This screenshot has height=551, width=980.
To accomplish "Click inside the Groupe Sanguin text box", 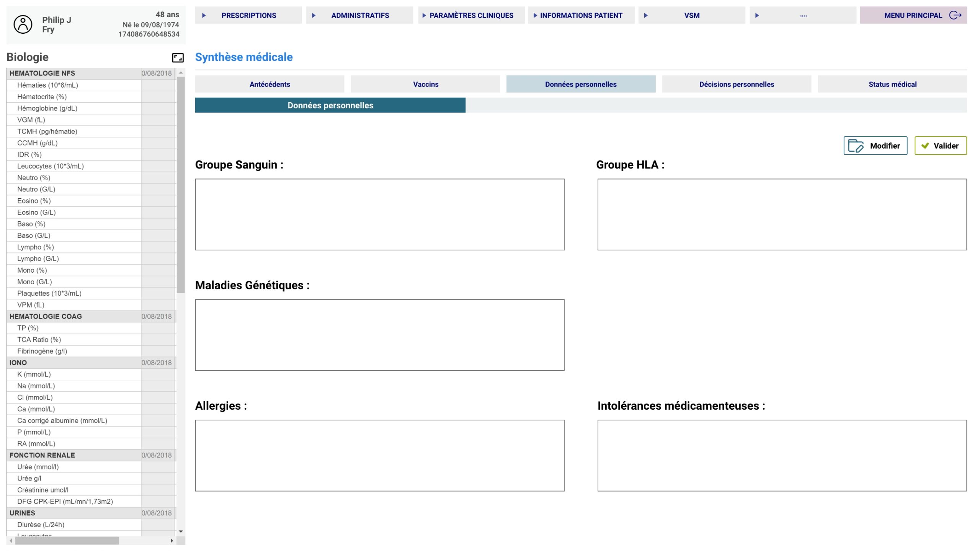I will coord(379,214).
